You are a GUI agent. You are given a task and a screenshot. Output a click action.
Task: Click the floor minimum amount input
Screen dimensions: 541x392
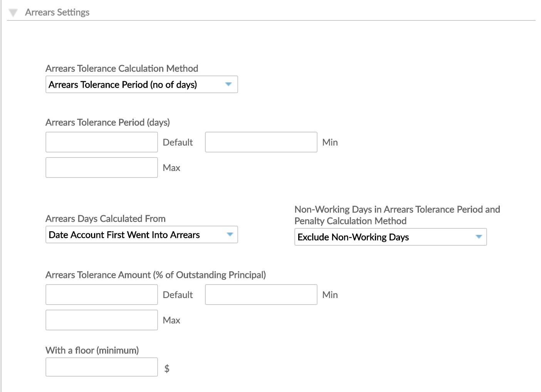click(102, 367)
